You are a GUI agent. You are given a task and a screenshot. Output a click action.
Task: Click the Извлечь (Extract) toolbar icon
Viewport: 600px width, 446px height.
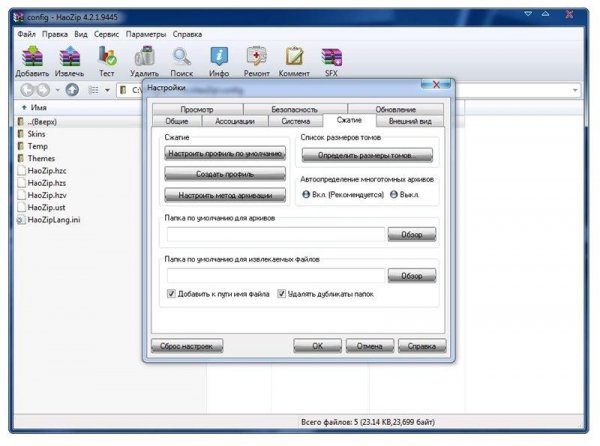pyautogui.click(x=69, y=61)
